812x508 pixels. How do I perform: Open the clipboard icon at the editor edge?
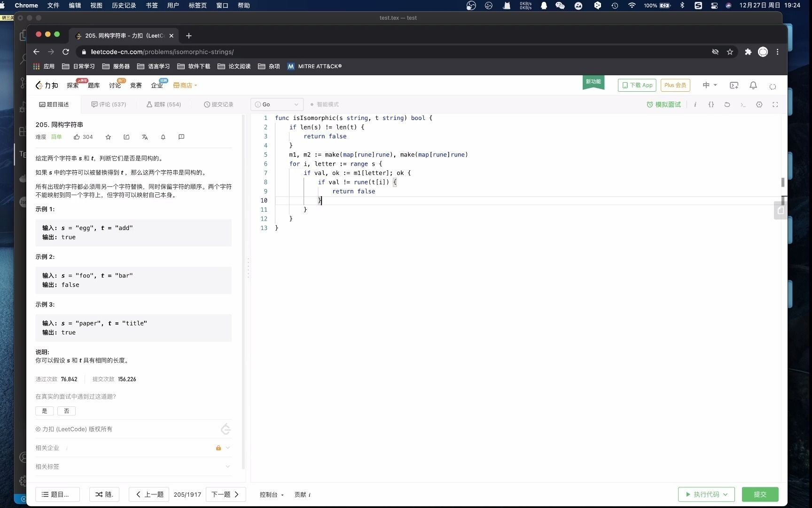(x=781, y=210)
